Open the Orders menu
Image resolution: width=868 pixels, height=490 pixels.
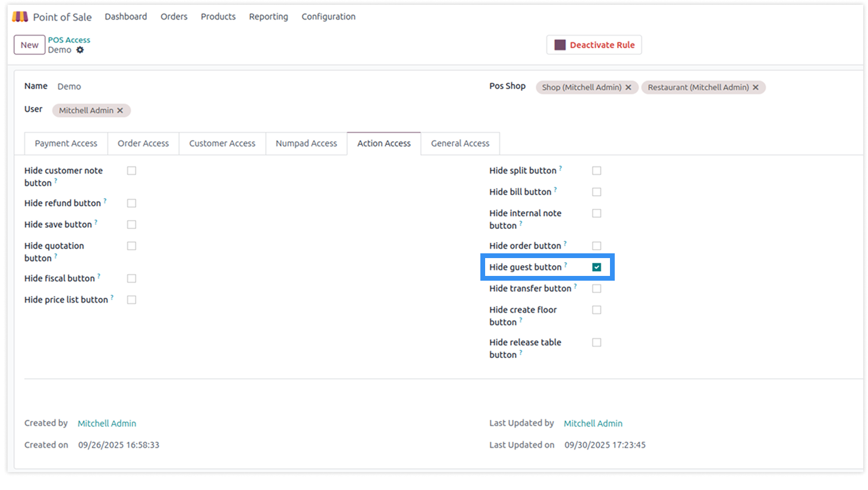point(174,17)
